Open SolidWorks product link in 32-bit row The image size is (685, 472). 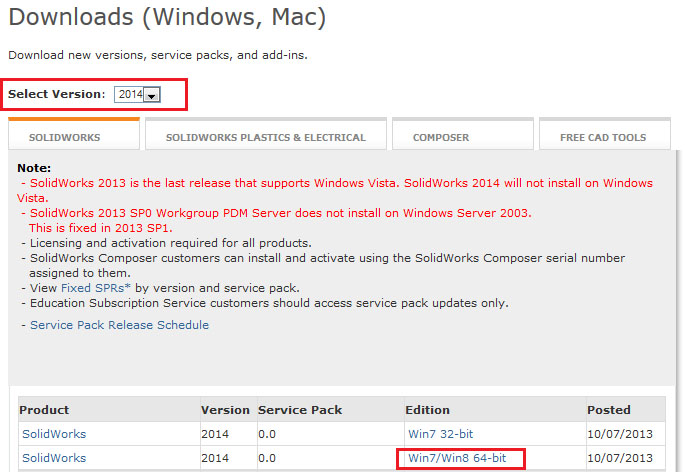tap(54, 434)
